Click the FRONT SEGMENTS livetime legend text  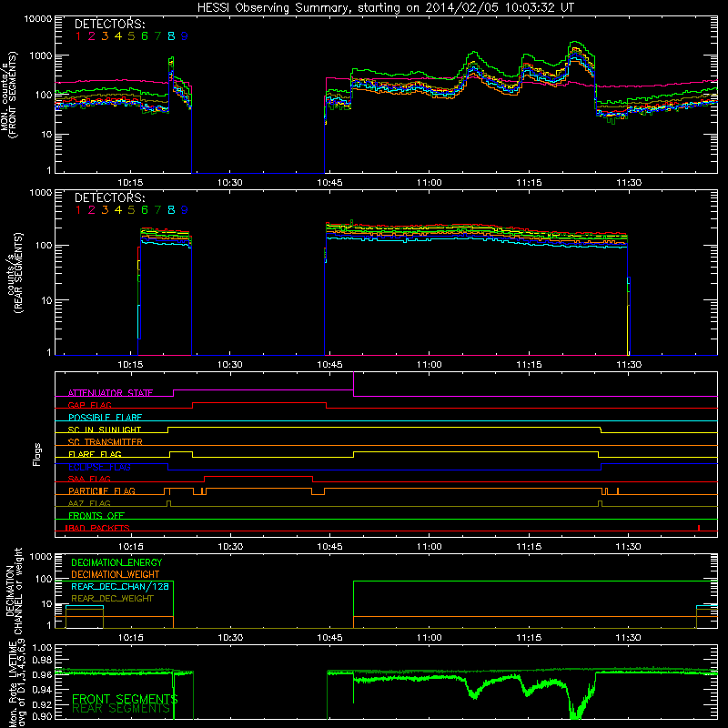[125, 699]
